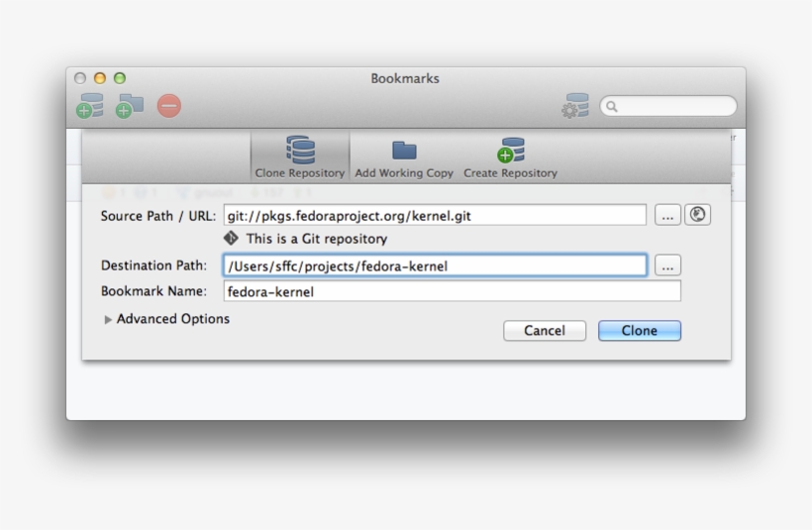
Task: Click the Git icon beside "This is a Git repository"
Action: coord(231,239)
